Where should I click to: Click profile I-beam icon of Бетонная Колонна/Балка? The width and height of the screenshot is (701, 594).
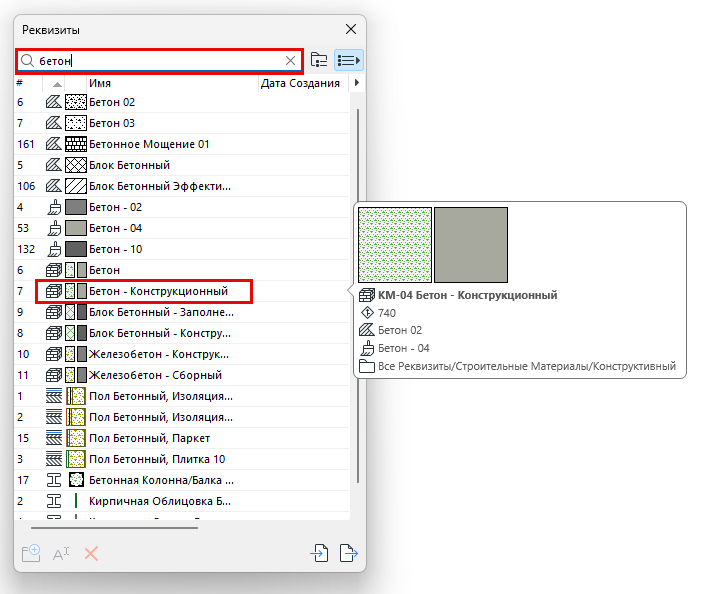coord(54,480)
